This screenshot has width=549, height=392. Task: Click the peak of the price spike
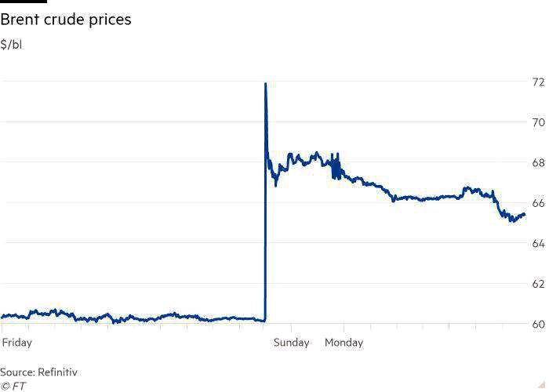tap(266, 84)
